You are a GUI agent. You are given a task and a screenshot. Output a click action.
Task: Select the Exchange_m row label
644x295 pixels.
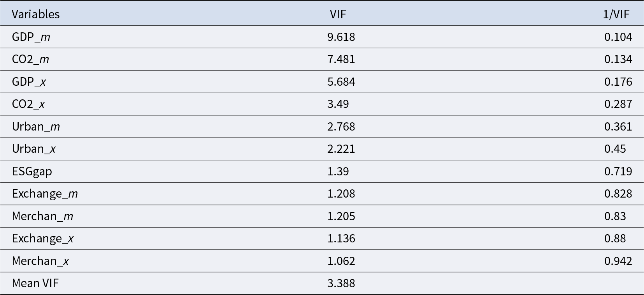(x=45, y=194)
